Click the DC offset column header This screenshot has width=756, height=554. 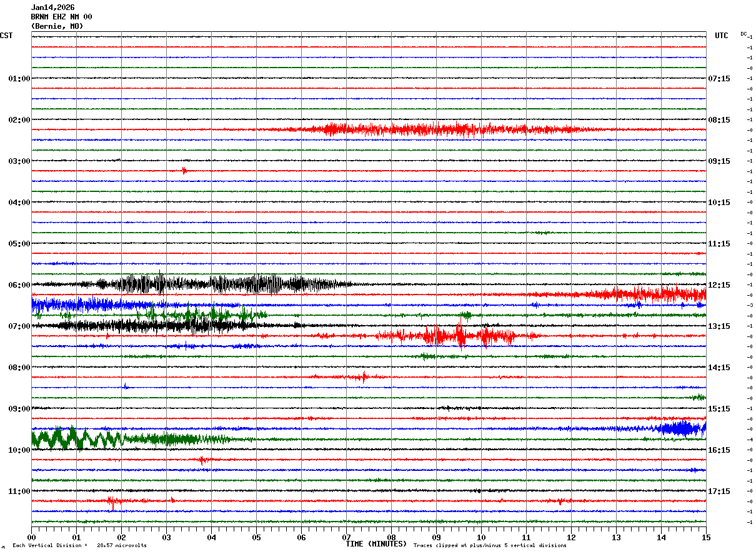(744, 34)
